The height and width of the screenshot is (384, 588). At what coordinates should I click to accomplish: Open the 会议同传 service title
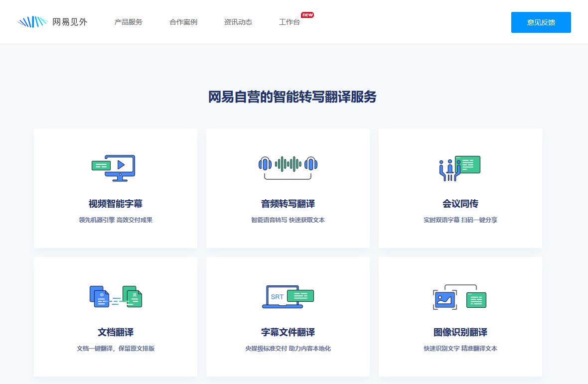(x=460, y=204)
